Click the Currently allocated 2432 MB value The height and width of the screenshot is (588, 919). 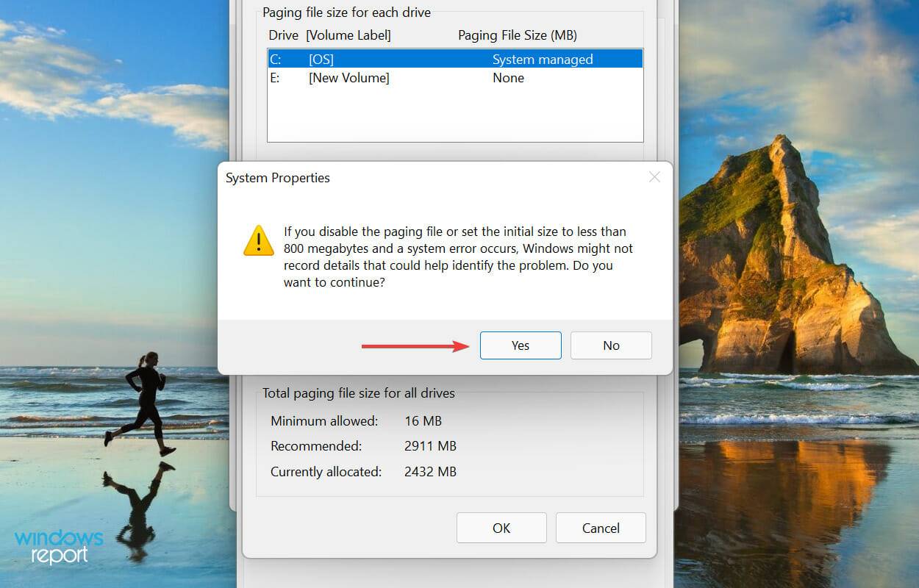(430, 471)
